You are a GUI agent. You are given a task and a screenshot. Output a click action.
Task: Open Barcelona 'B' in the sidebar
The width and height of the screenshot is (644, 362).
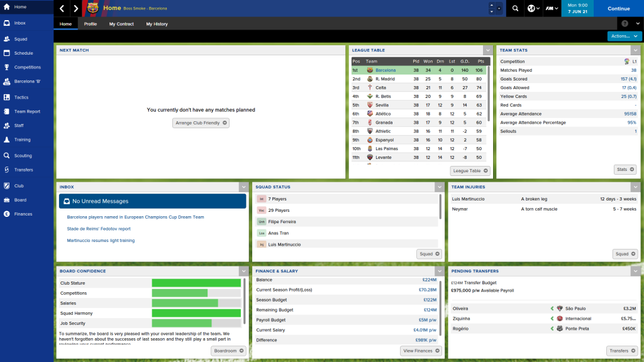[x=26, y=81]
